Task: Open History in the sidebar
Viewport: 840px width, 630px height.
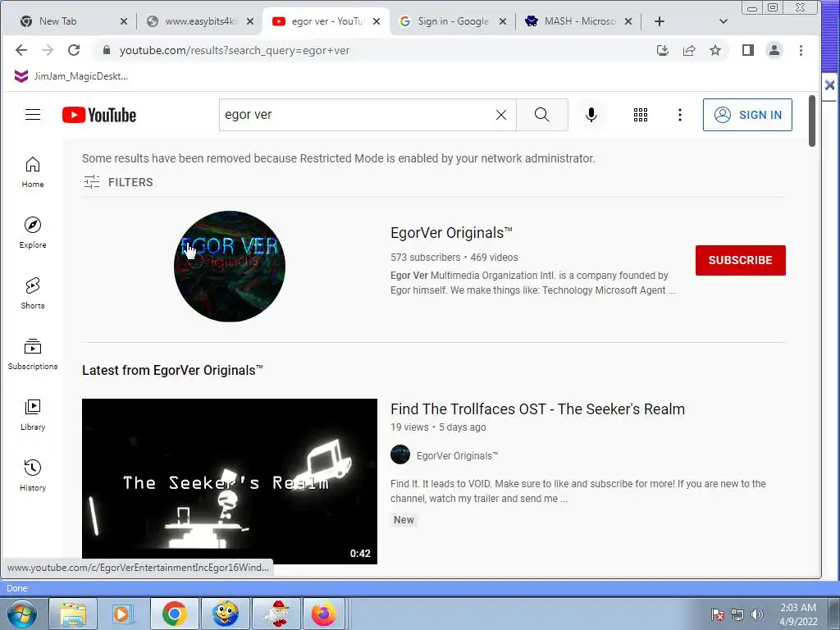Action: pyautogui.click(x=33, y=475)
